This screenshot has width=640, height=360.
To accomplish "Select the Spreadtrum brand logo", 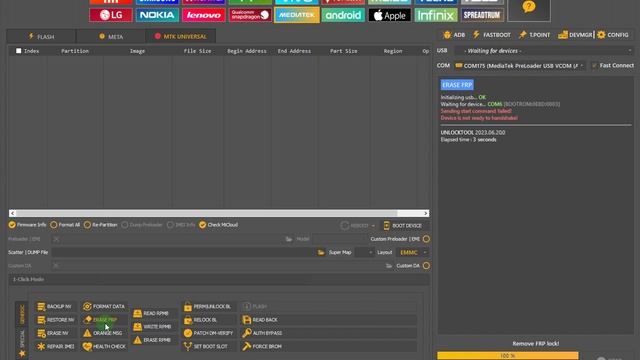I will [482, 15].
